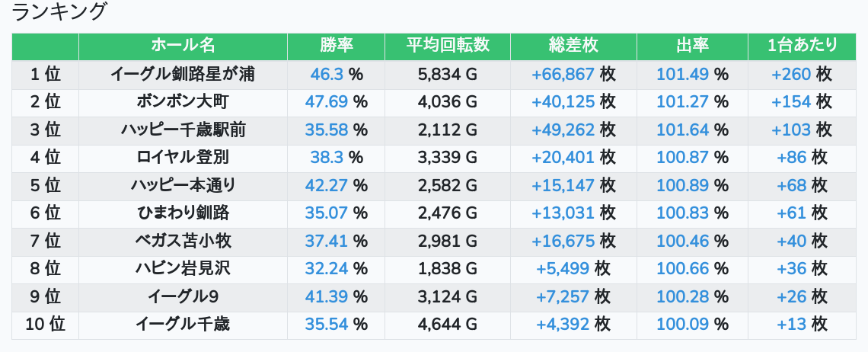Screen dimensions: 868x352
Task: Select the 35.07 win rate link
Action: 327,213
